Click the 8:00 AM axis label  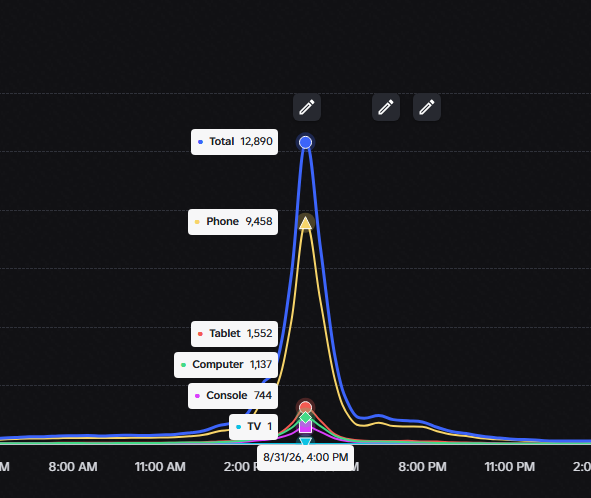73,467
